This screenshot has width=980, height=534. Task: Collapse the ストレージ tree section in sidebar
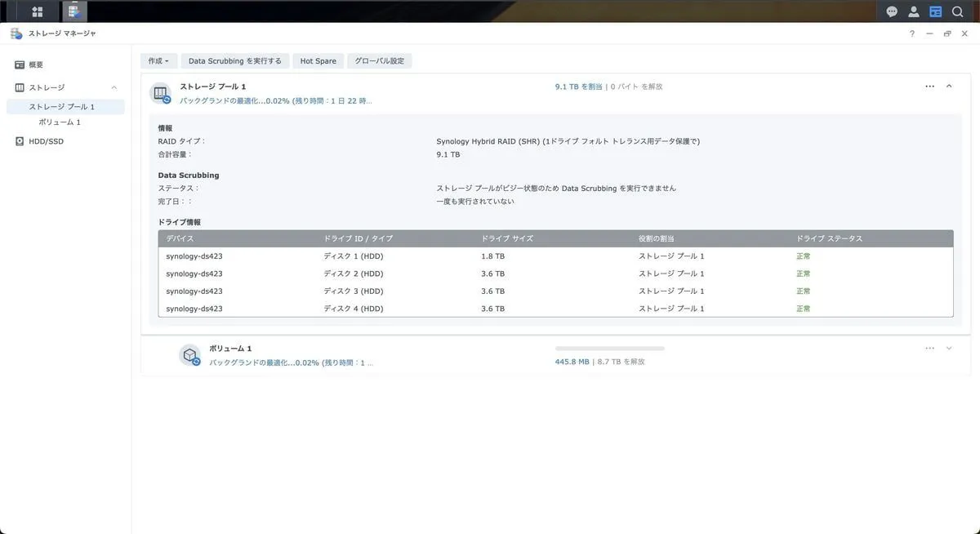tap(114, 87)
